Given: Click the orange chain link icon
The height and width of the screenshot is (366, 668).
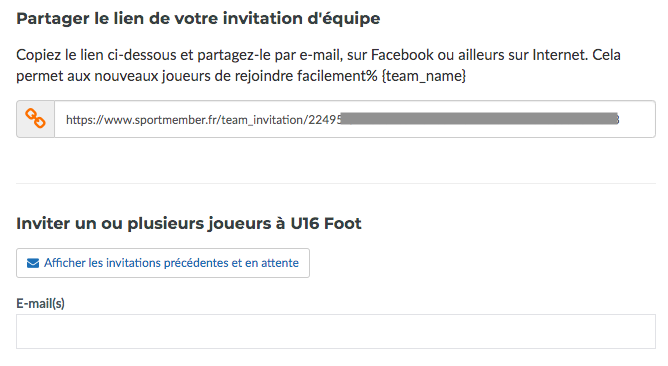Looking at the screenshot, I should (x=35, y=119).
